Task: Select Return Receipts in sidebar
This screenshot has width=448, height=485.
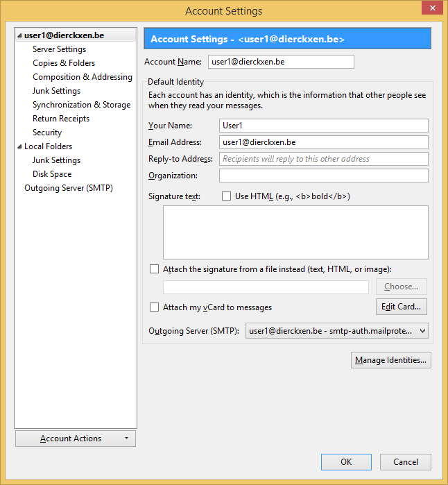Action: tap(61, 119)
